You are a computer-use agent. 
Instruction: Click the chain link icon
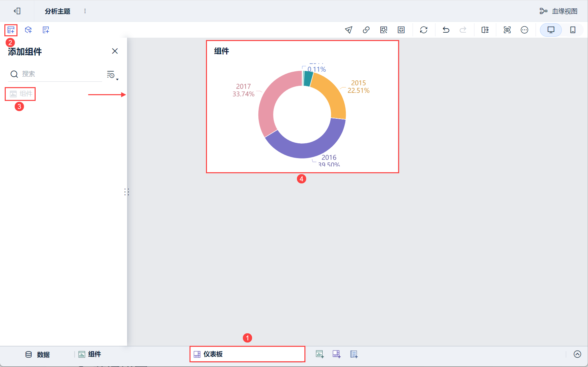click(366, 30)
